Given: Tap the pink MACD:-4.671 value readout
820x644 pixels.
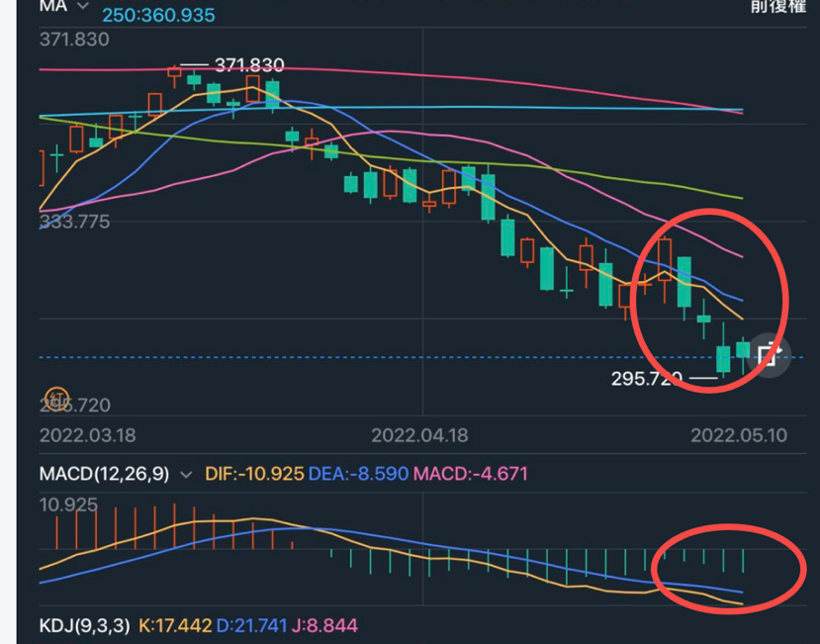Looking at the screenshot, I should 471,474.
